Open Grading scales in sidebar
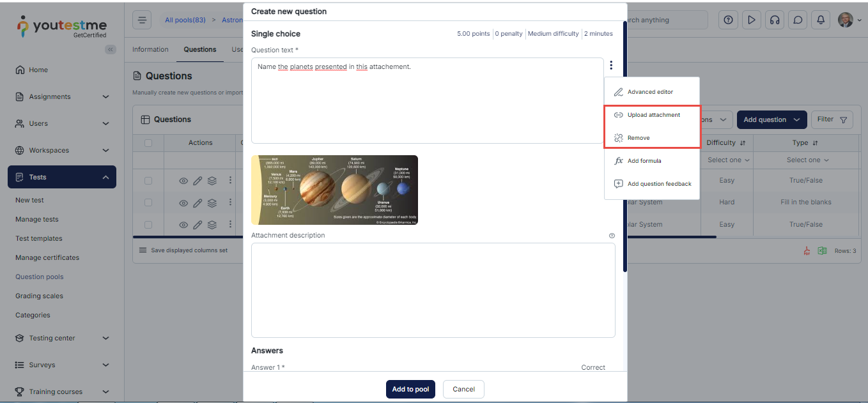 (x=39, y=296)
